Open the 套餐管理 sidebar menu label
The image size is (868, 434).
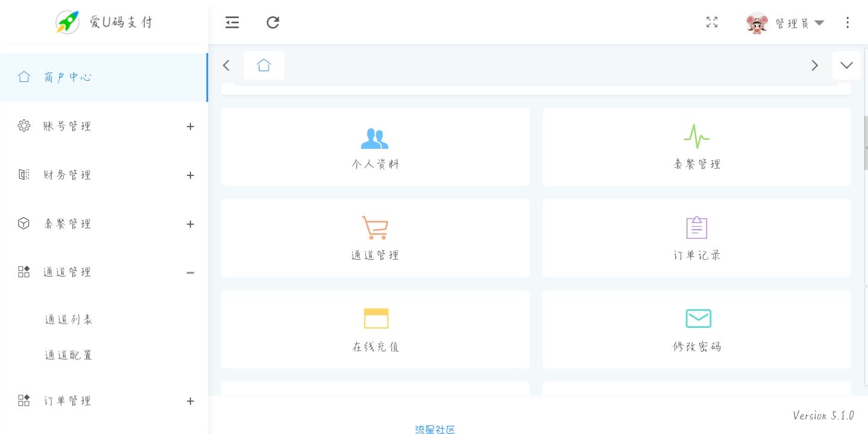pos(67,224)
